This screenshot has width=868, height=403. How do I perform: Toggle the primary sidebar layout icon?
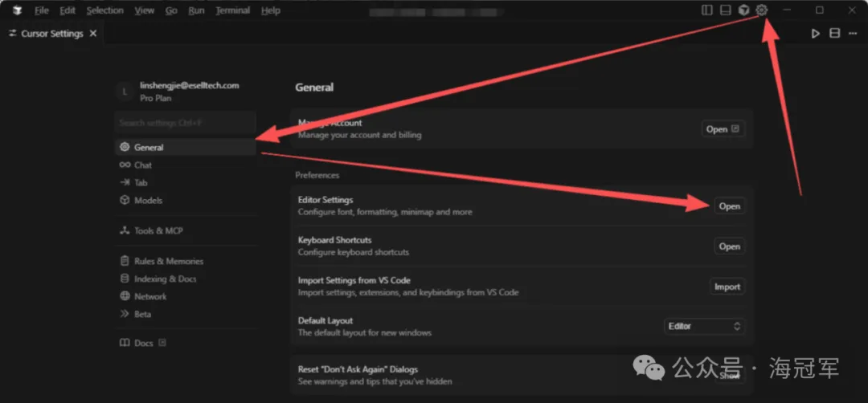tap(707, 10)
